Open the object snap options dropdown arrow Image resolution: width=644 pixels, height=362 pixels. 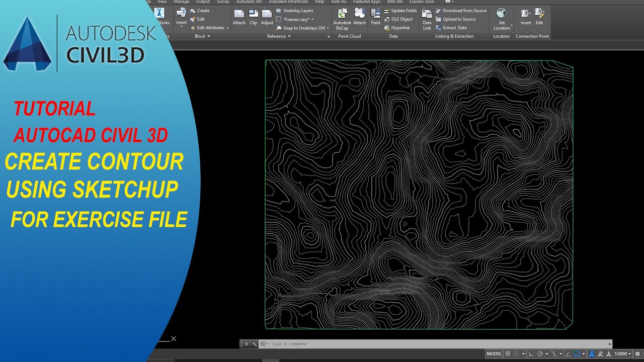point(584,353)
